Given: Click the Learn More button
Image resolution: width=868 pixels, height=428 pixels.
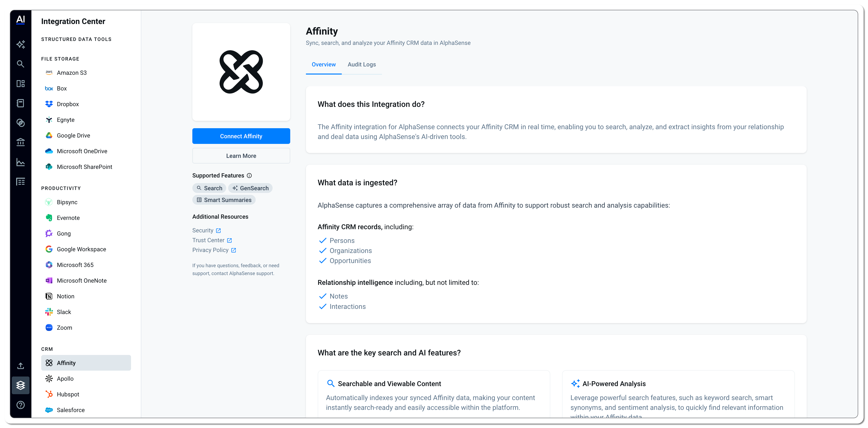Looking at the screenshot, I should pos(241,156).
